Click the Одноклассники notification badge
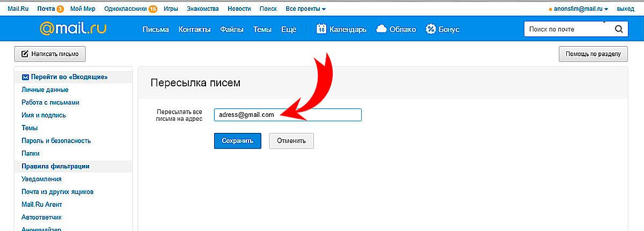Screen dimensions: 644x231 (153, 9)
